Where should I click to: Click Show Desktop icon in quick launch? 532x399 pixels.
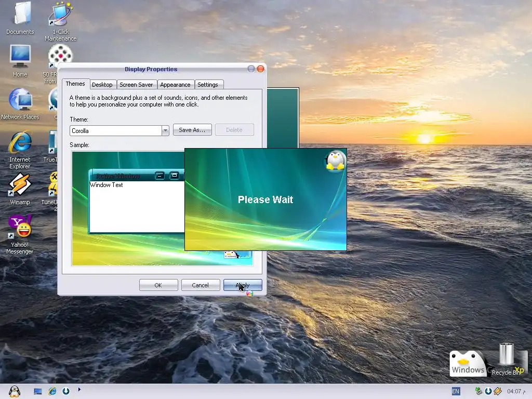pyautogui.click(x=37, y=392)
